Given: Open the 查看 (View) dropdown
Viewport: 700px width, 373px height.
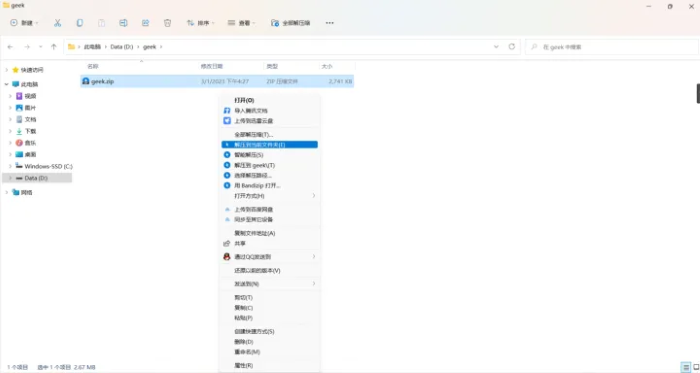Looking at the screenshot, I should click(242, 23).
